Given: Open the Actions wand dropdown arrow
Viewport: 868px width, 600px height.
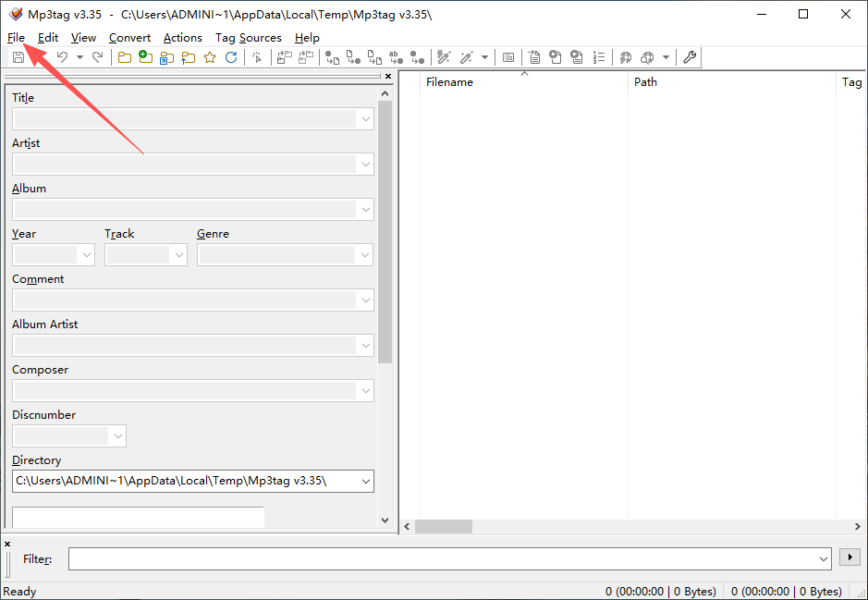Looking at the screenshot, I should 484,57.
